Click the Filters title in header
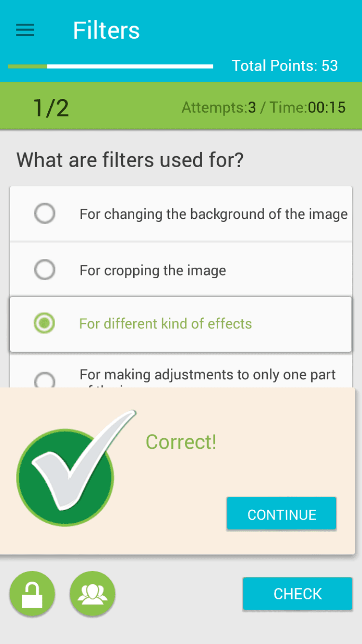362x644 pixels. [106, 30]
